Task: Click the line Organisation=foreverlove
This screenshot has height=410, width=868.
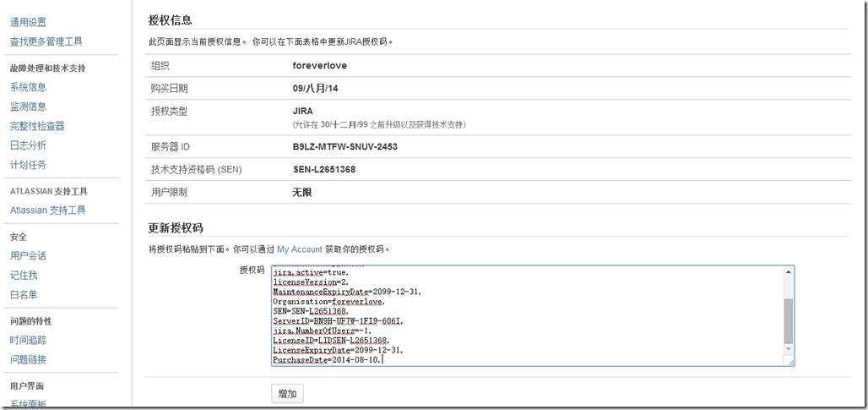Action: pyautogui.click(x=328, y=302)
